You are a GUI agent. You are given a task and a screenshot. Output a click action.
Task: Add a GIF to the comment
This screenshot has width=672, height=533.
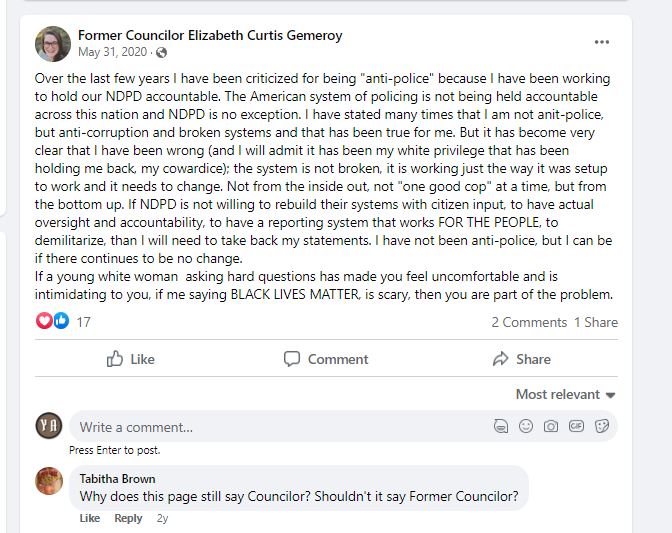(576, 426)
